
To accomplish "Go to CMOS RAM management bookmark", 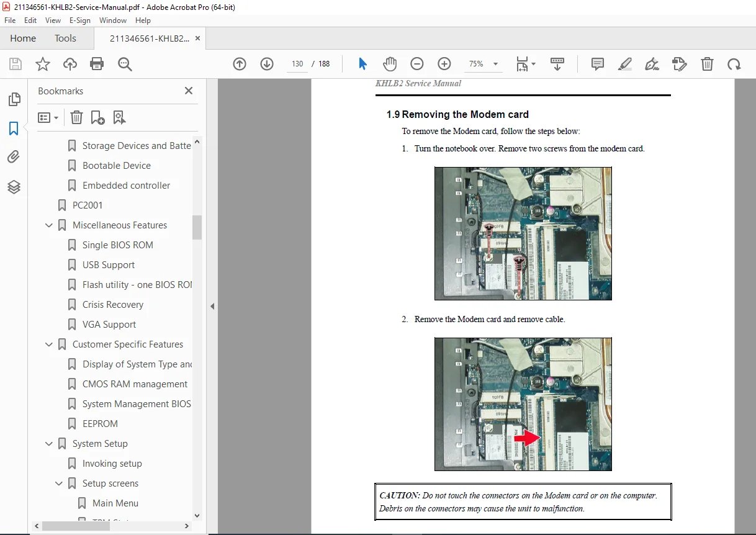I will click(x=135, y=384).
